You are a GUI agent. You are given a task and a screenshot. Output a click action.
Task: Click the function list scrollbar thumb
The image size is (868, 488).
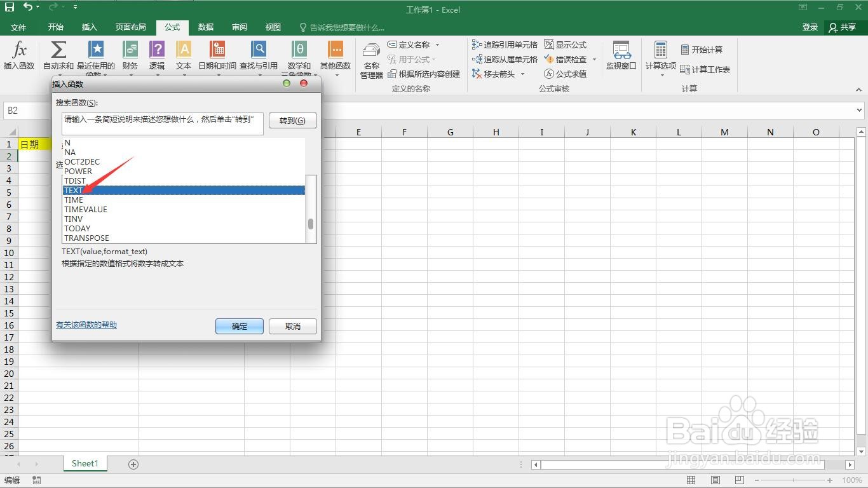[311, 224]
